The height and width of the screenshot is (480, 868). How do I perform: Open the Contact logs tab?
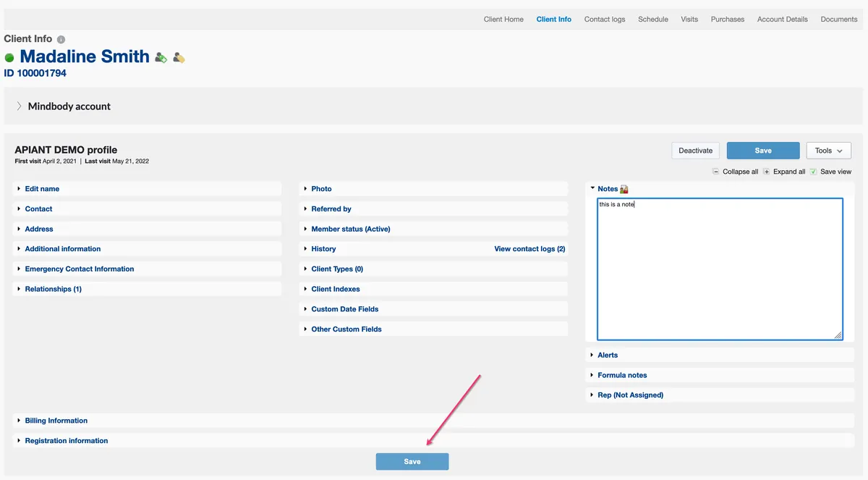[x=605, y=20]
